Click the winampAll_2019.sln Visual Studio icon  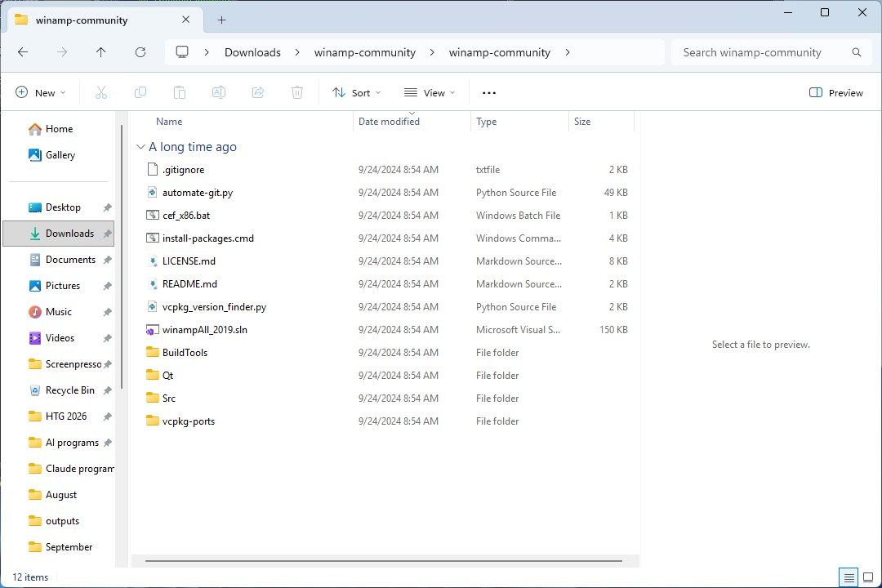coord(153,330)
